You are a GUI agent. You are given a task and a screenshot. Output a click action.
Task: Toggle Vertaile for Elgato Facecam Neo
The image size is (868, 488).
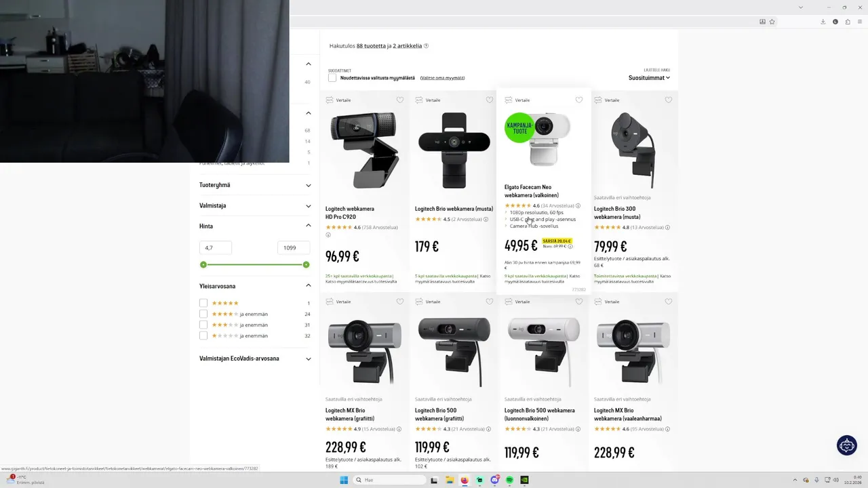[517, 100]
